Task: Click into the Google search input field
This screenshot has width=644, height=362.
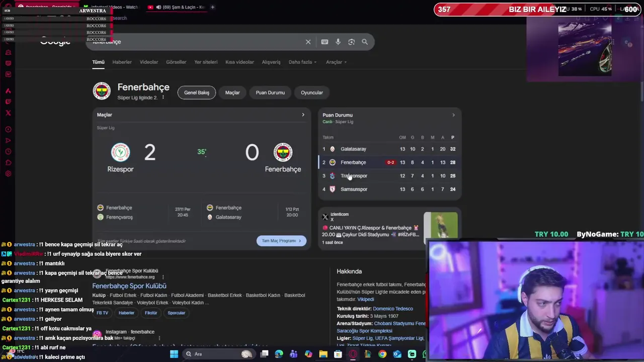Action: click(196, 42)
